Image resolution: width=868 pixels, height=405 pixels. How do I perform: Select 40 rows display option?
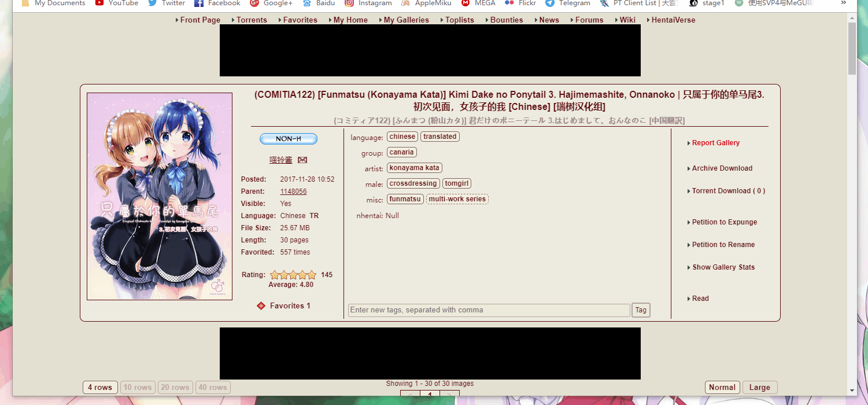click(x=213, y=388)
